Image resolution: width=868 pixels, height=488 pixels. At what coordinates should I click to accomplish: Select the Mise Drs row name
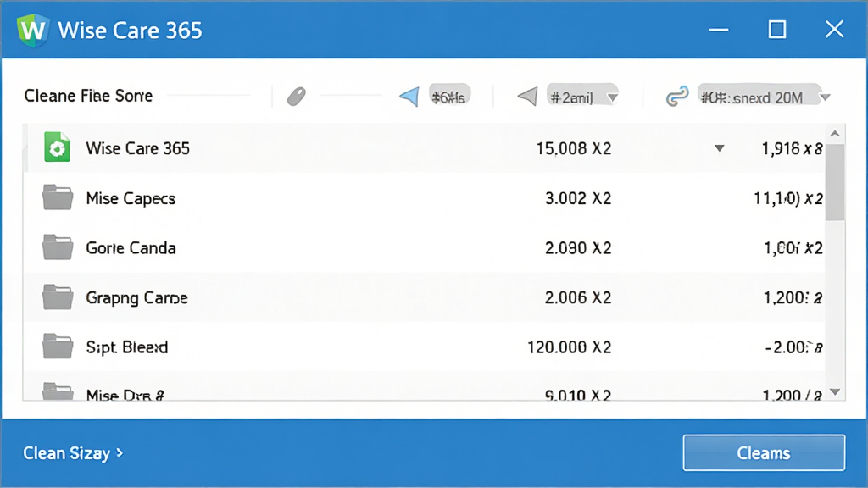(125, 395)
